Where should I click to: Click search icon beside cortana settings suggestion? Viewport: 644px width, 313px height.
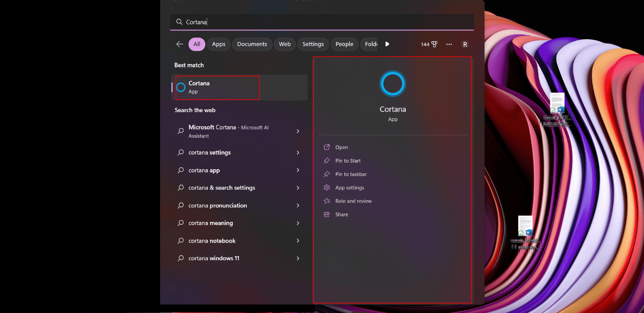(181, 153)
